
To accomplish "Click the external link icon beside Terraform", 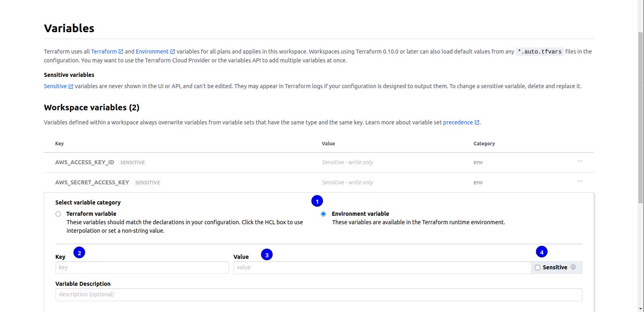I will click(121, 52).
